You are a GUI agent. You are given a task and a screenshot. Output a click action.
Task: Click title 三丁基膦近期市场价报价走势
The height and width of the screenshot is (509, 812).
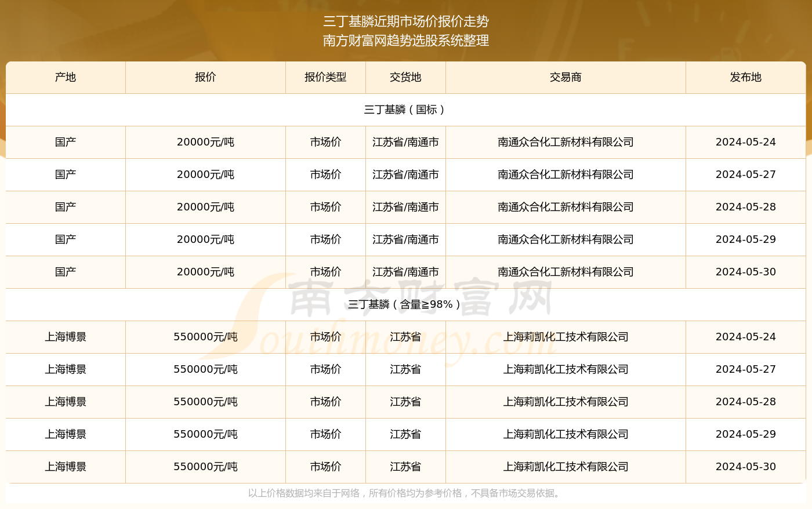(x=406, y=21)
